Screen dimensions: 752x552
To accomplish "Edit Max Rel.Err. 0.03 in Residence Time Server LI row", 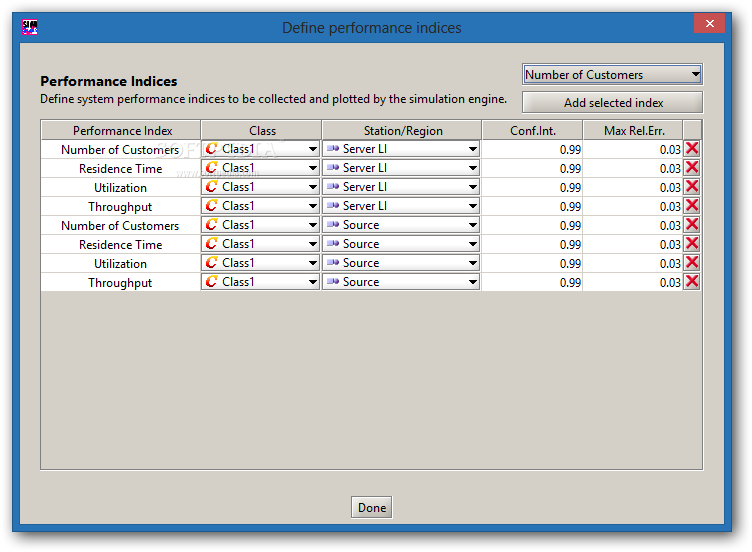I will (x=633, y=168).
